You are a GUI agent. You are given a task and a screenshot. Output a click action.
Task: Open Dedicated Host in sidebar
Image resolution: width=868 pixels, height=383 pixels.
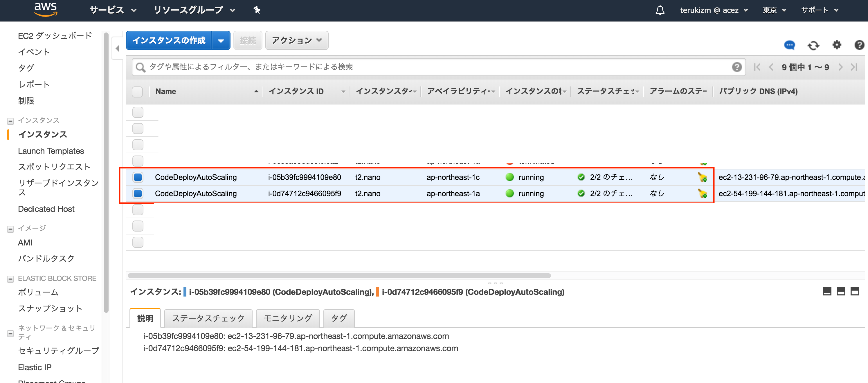[x=46, y=209]
